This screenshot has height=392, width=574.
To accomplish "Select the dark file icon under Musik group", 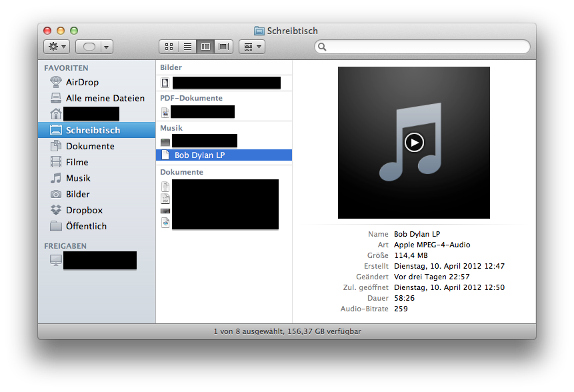I will coord(165,142).
